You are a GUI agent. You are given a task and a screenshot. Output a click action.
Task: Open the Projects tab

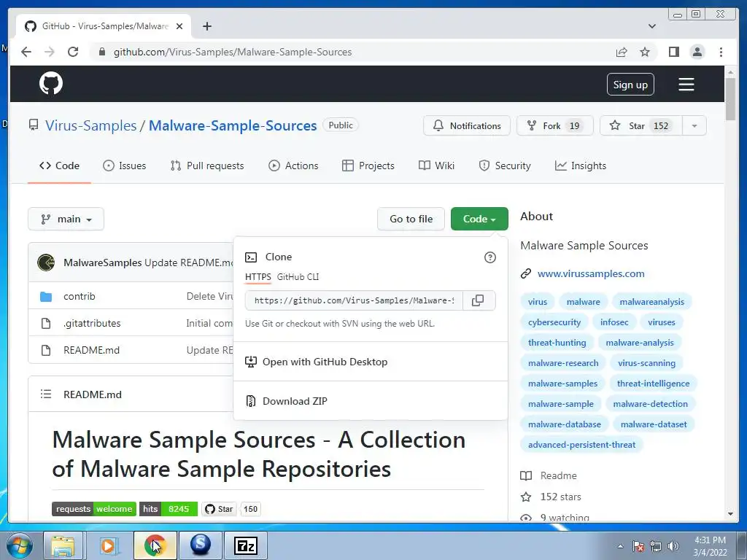368,166
